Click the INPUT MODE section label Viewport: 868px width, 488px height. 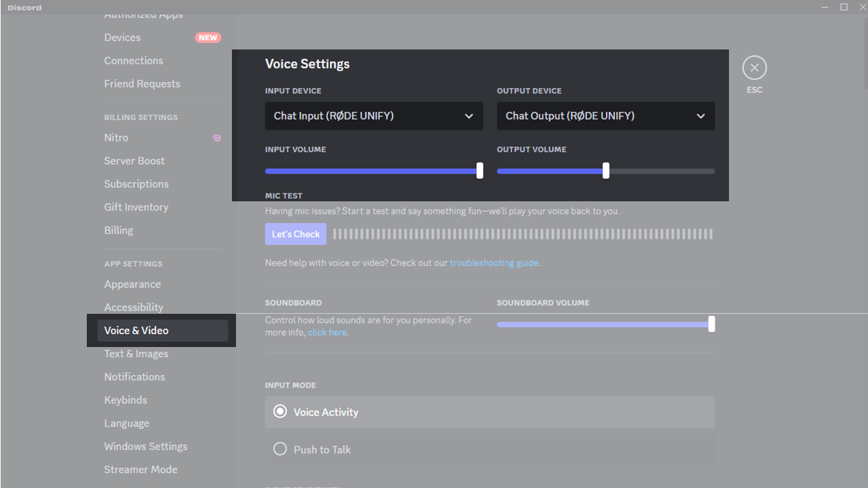point(290,385)
